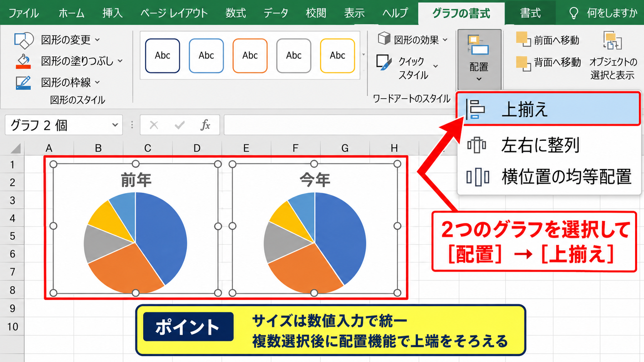Expand the name box dropdown arrow

115,125
